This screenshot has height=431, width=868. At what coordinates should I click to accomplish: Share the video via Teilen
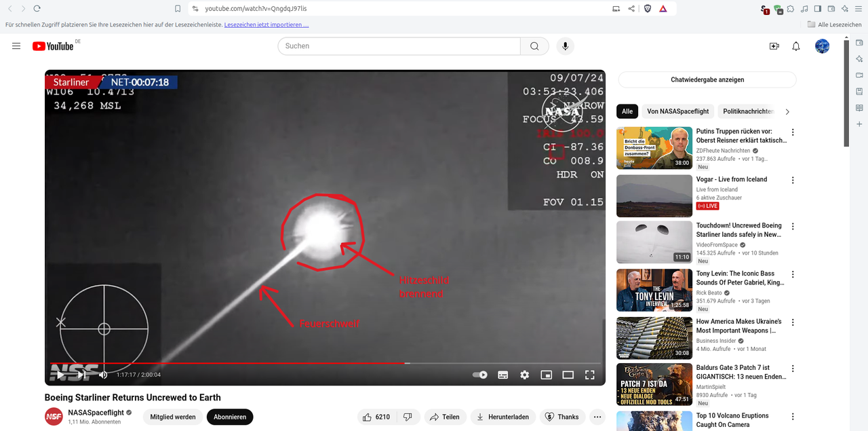[x=445, y=417]
